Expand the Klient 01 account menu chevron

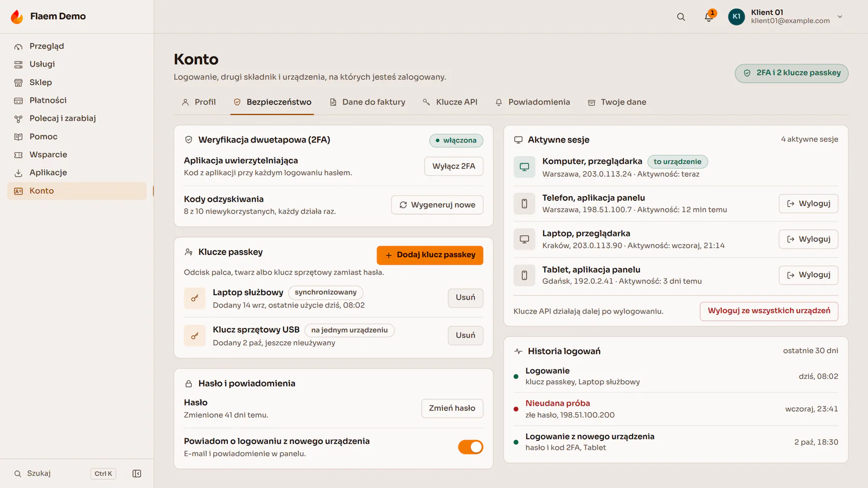pos(840,17)
